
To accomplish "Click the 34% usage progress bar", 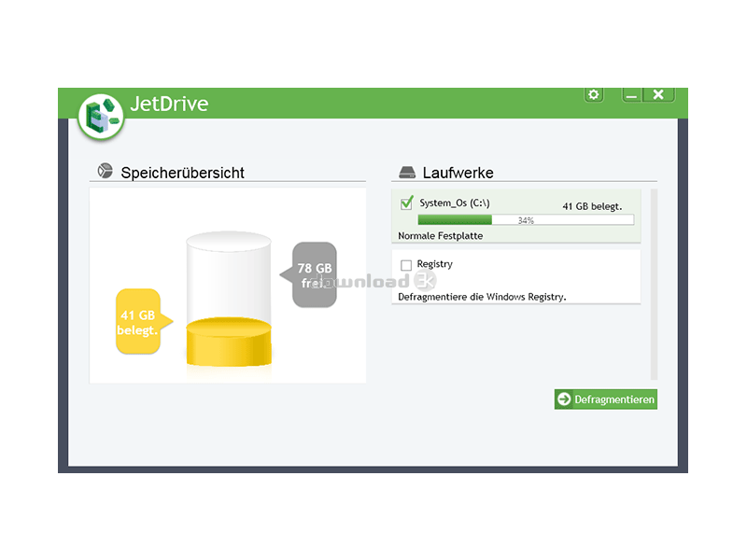I will point(526,219).
